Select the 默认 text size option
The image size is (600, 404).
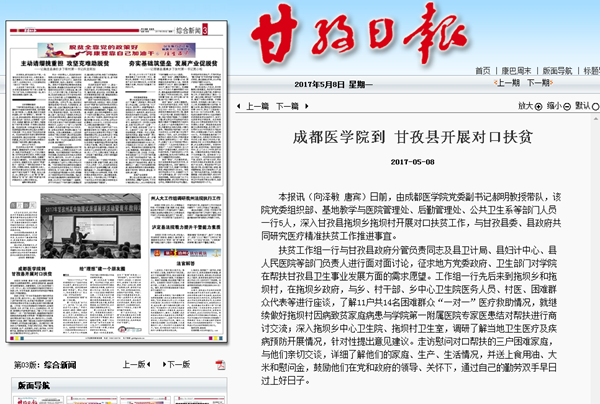coord(587,106)
